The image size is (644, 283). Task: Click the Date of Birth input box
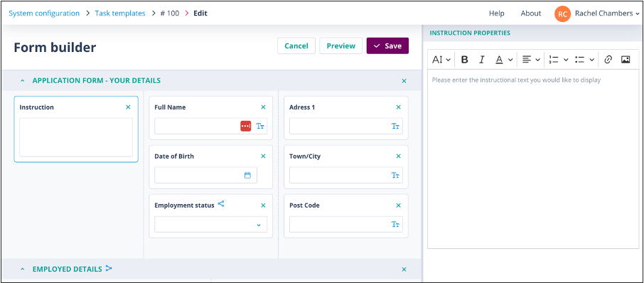(x=205, y=175)
